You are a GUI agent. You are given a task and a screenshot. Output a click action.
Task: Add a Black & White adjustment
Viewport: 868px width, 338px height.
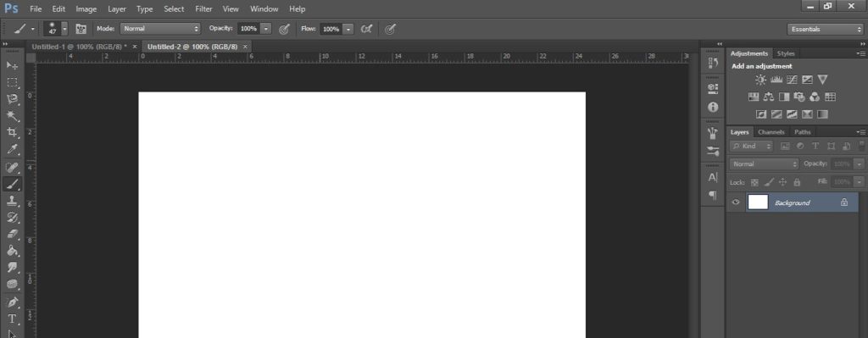tap(784, 97)
